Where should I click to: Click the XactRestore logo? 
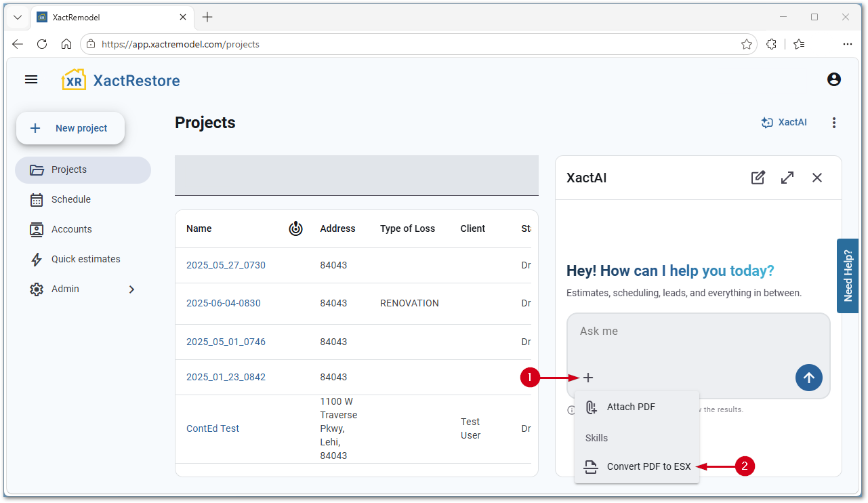[x=121, y=80]
